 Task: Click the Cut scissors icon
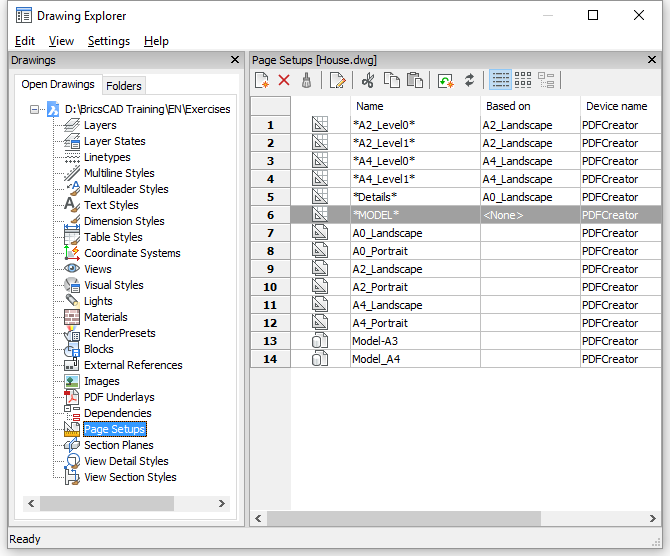click(368, 80)
